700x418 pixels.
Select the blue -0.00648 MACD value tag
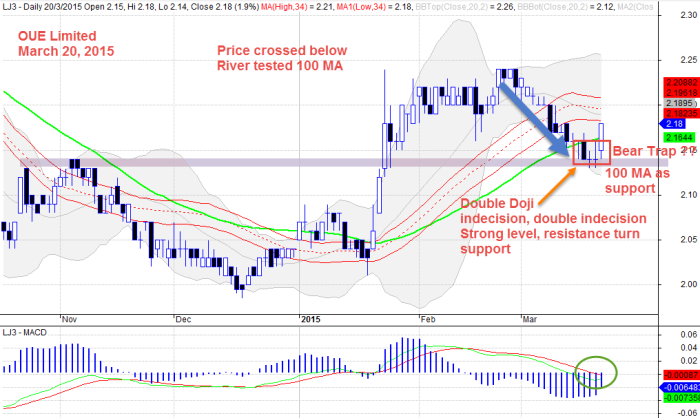[x=679, y=387]
